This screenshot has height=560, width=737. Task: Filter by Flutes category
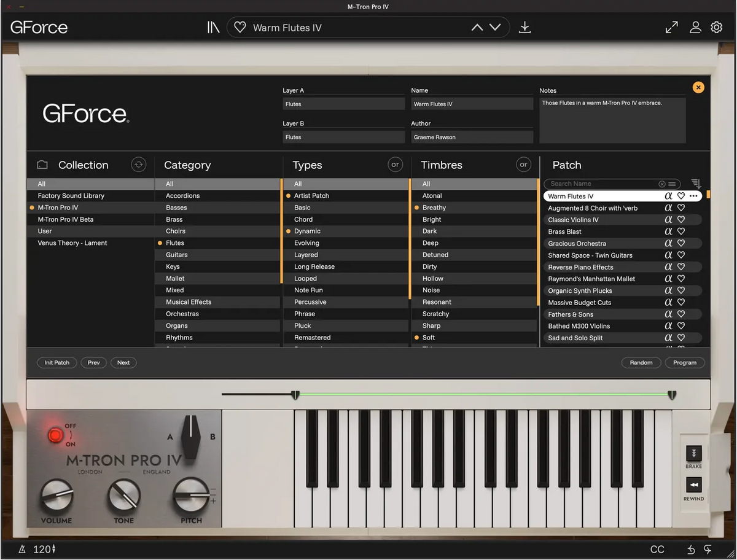217,243
